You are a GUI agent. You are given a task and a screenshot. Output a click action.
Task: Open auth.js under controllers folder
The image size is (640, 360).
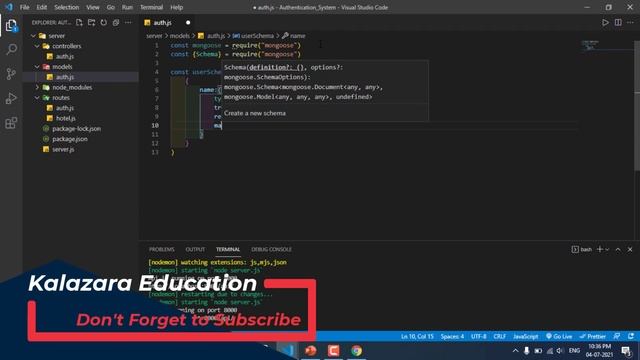(64, 56)
